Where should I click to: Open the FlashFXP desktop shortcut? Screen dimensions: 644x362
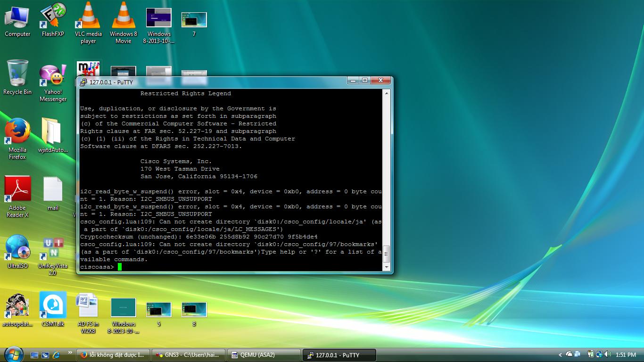pyautogui.click(x=53, y=19)
